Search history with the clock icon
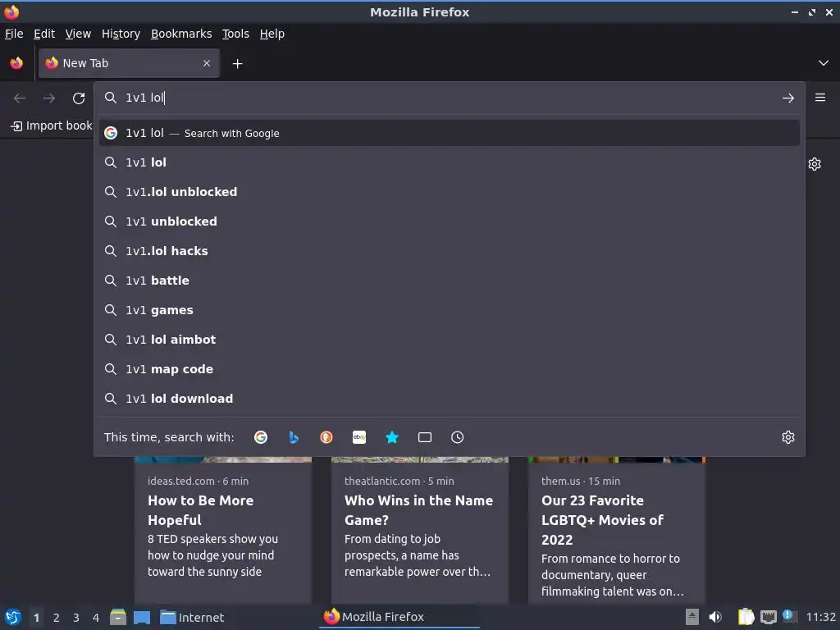 [x=458, y=437]
